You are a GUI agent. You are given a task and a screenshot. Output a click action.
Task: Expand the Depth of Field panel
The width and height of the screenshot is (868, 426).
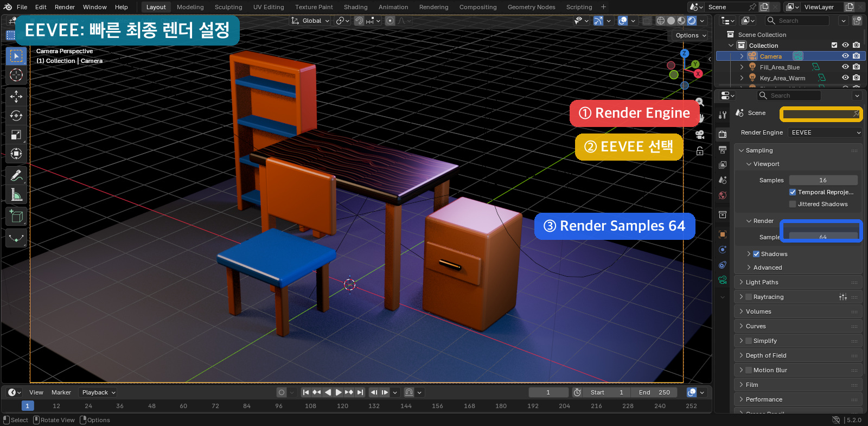pyautogui.click(x=742, y=355)
